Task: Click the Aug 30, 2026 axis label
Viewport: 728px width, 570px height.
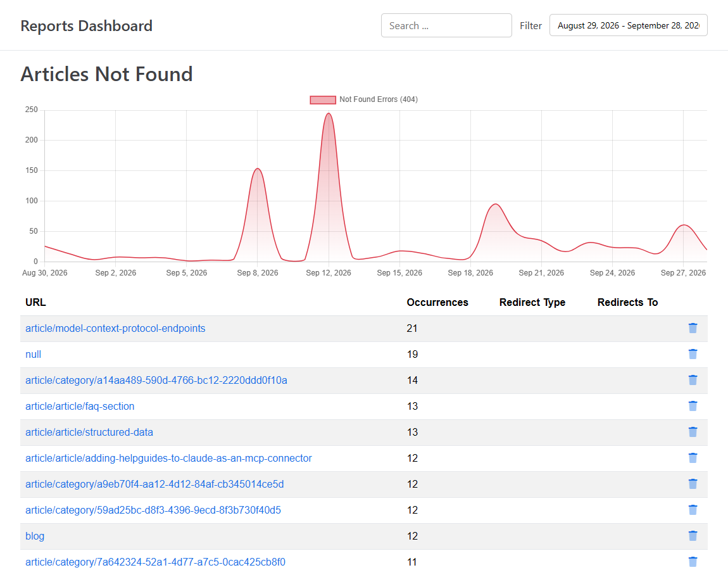Action: coord(44,273)
